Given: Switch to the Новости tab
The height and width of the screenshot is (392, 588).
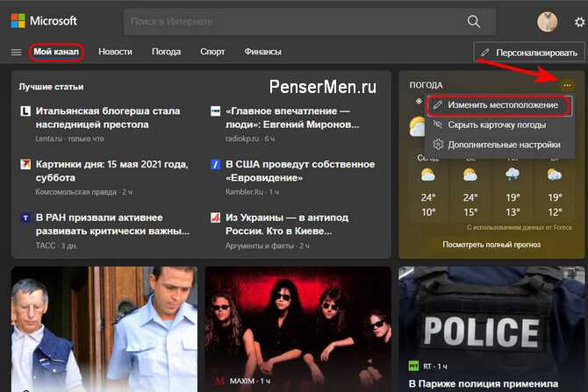Looking at the screenshot, I should coord(115,52).
